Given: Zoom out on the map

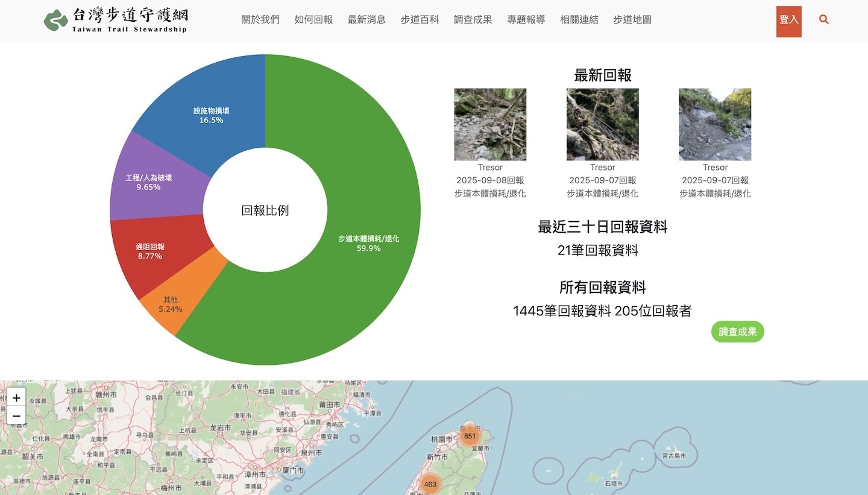Looking at the screenshot, I should click(16, 416).
